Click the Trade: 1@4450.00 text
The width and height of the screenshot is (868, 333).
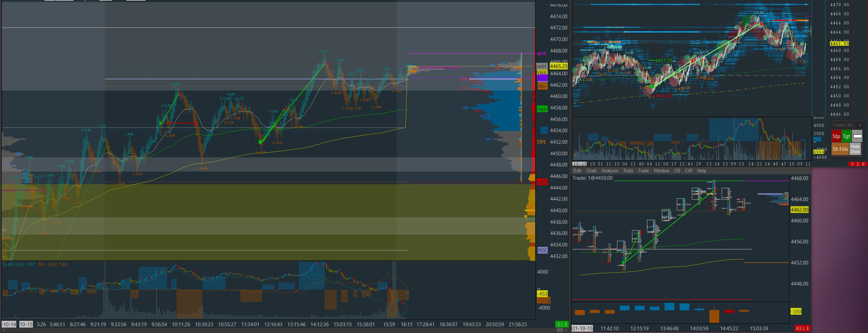[593, 178]
